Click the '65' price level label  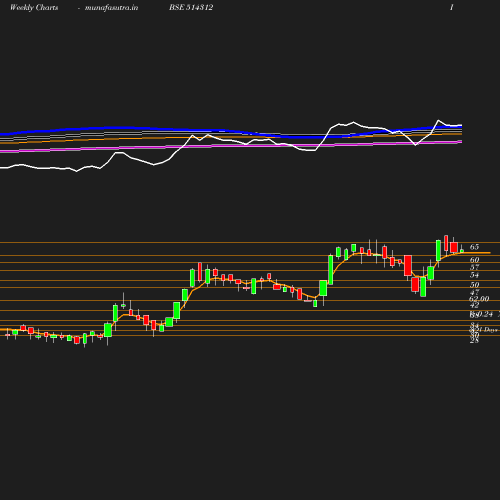(474, 247)
